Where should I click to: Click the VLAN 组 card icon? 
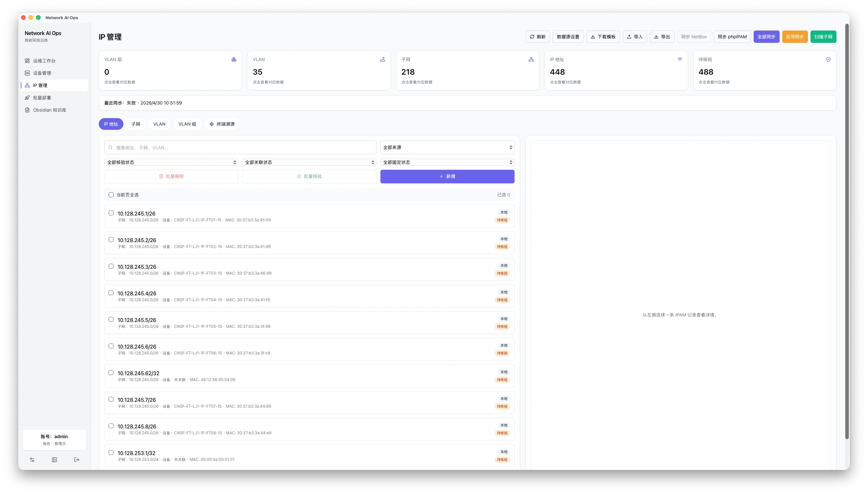[x=234, y=59]
